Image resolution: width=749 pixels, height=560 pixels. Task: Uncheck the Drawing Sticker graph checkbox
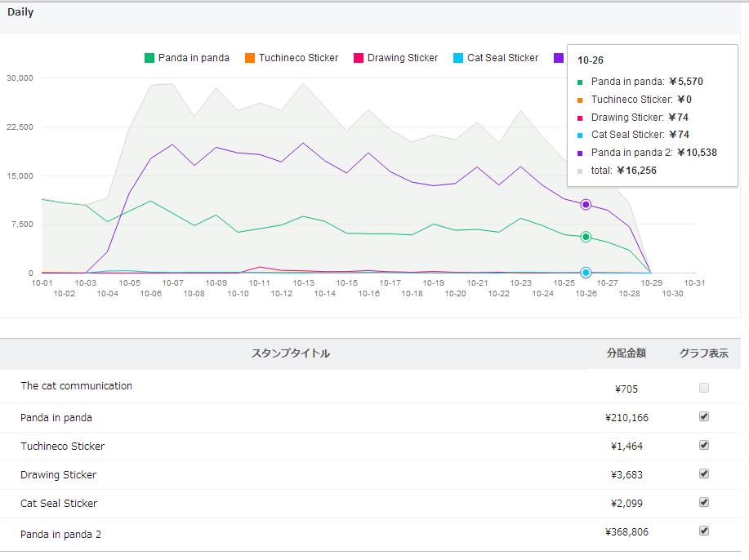tap(704, 474)
